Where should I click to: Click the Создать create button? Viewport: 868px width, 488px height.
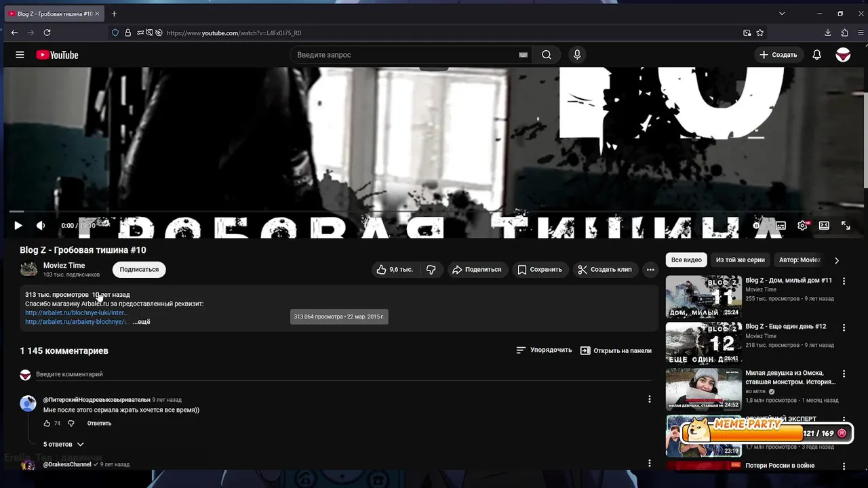point(778,55)
